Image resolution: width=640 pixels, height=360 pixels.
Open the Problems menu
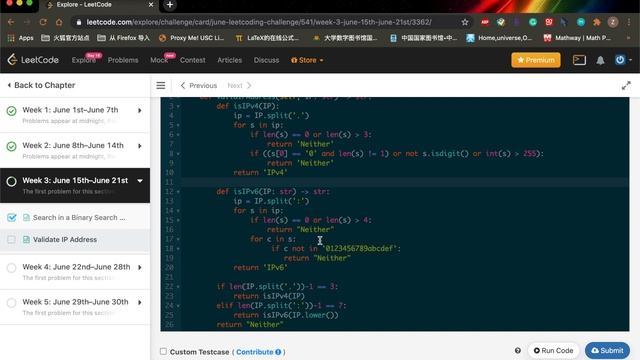(123, 60)
